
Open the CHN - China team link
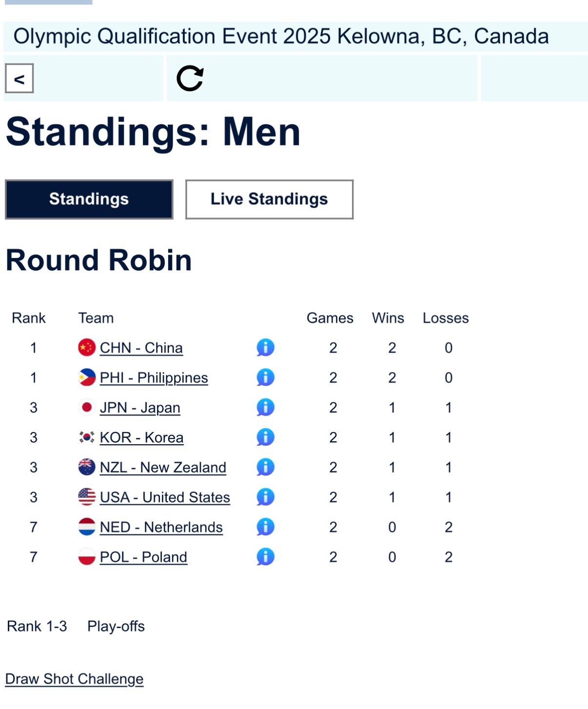pos(141,348)
